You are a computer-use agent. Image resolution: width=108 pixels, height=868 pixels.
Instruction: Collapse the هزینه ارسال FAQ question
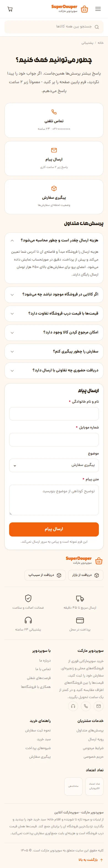pyautogui.click(x=54, y=240)
